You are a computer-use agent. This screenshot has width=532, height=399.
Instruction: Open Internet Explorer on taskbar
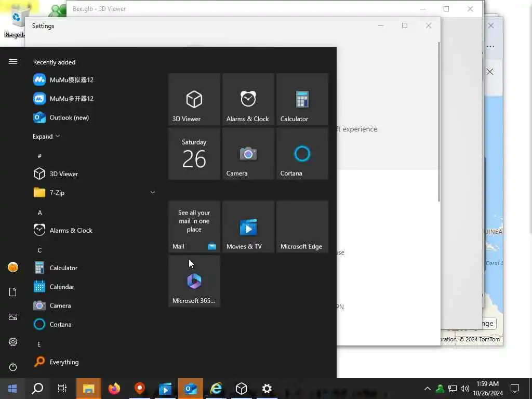pos(216,389)
